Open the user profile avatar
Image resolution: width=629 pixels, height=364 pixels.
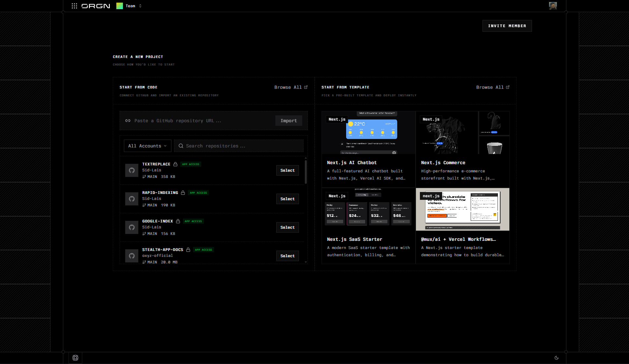point(553,6)
